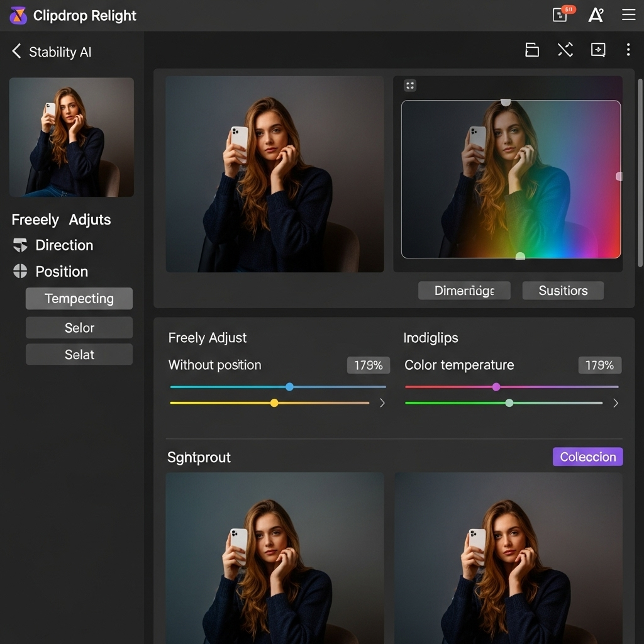Screen dimensions: 644x644
Task: Click the fullscreen icon on the relight preview
Action: pyautogui.click(x=410, y=86)
